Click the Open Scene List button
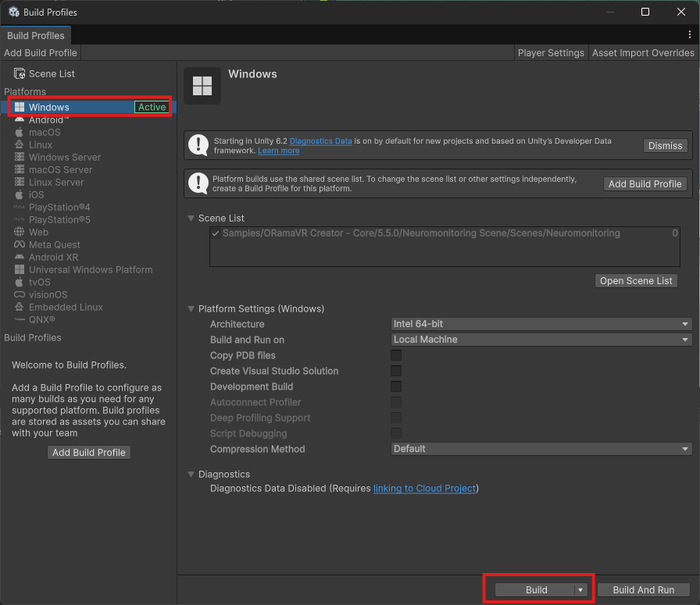Viewport: 700px width, 605px height. [x=636, y=280]
